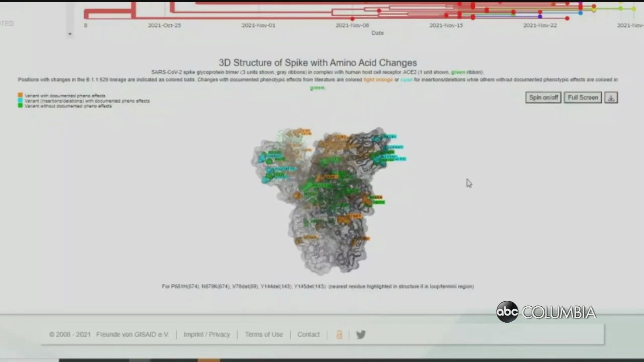Click the Contact footer link
Viewport: 644px width, 362px height.
[x=308, y=335]
